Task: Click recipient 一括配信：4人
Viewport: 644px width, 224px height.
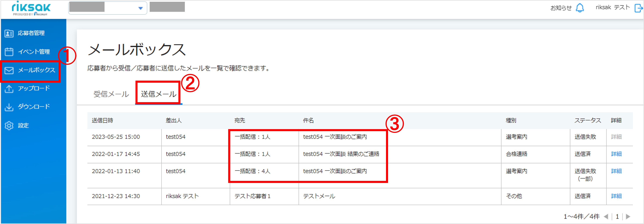Action: click(252, 171)
